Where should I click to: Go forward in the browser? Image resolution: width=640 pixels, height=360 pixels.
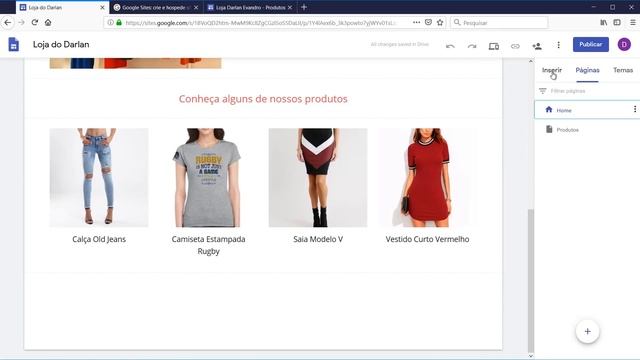pos(22,22)
